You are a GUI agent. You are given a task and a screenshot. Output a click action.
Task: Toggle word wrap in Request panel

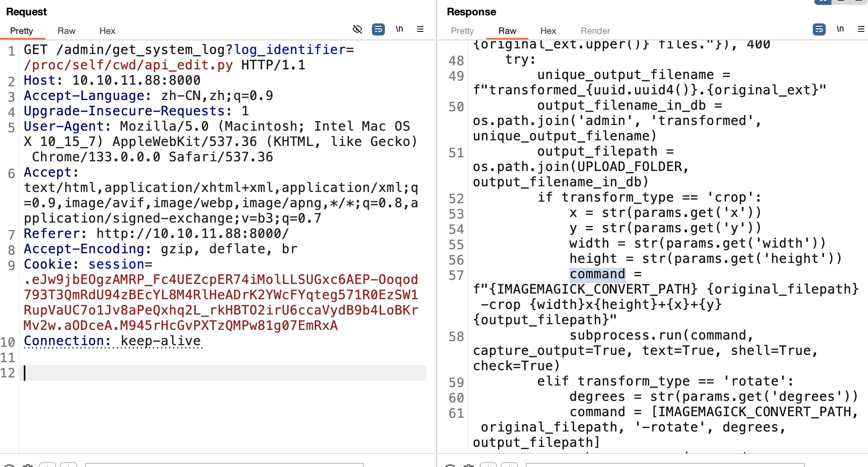pyautogui.click(x=378, y=29)
